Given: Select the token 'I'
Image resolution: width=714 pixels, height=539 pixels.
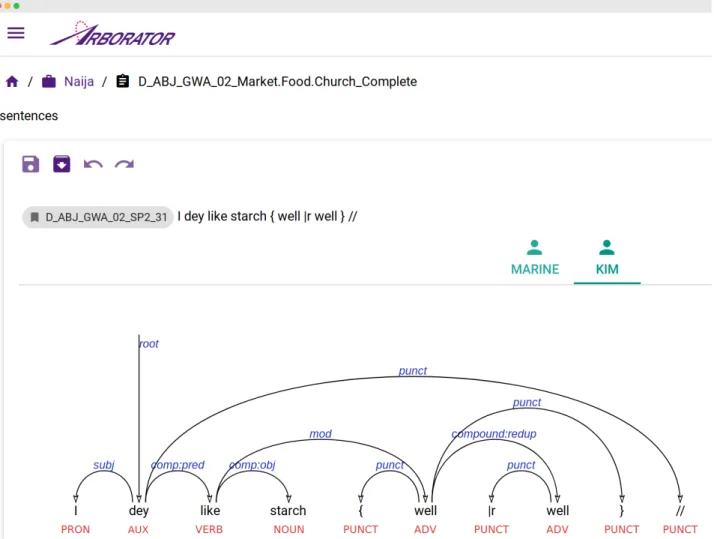Looking at the screenshot, I should tap(76, 511).
